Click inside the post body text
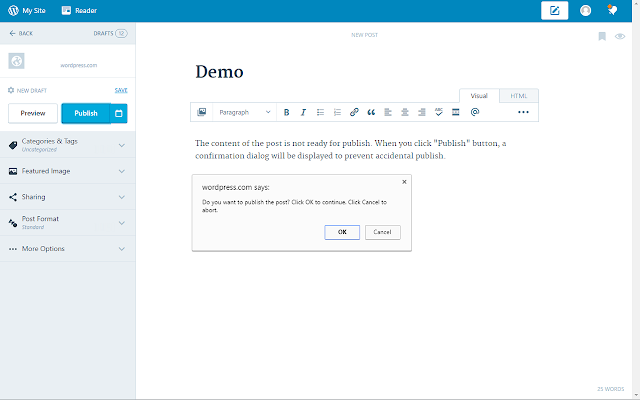Viewport: 640px width, 400px height. (x=350, y=149)
